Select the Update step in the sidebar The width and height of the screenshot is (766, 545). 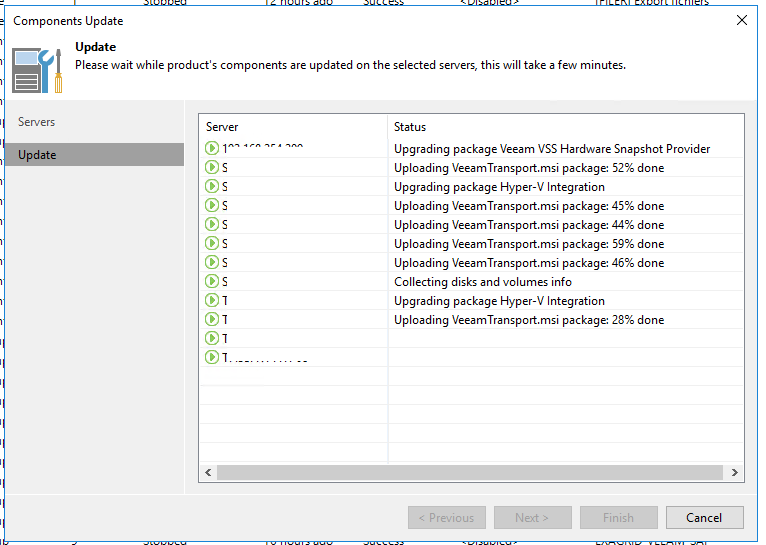(x=94, y=155)
